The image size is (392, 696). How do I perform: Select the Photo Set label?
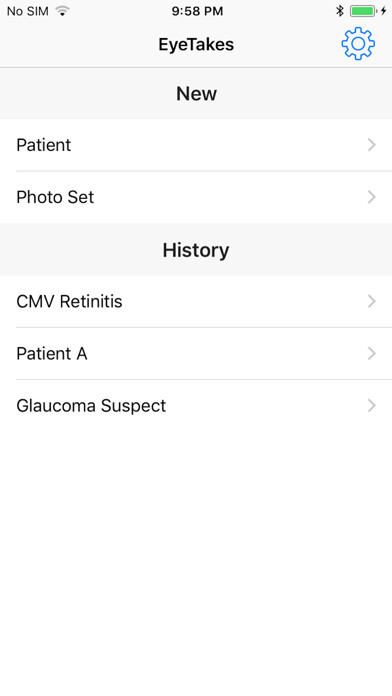(55, 197)
